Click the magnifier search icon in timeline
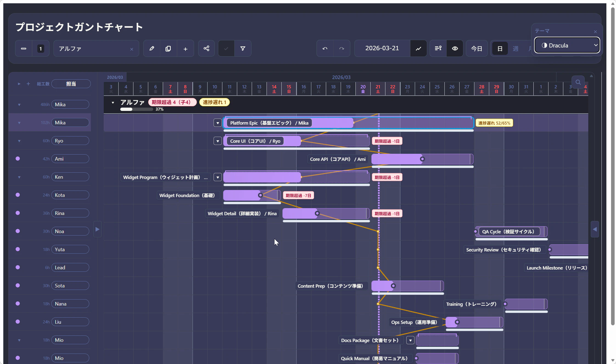The height and width of the screenshot is (364, 616). tap(578, 82)
